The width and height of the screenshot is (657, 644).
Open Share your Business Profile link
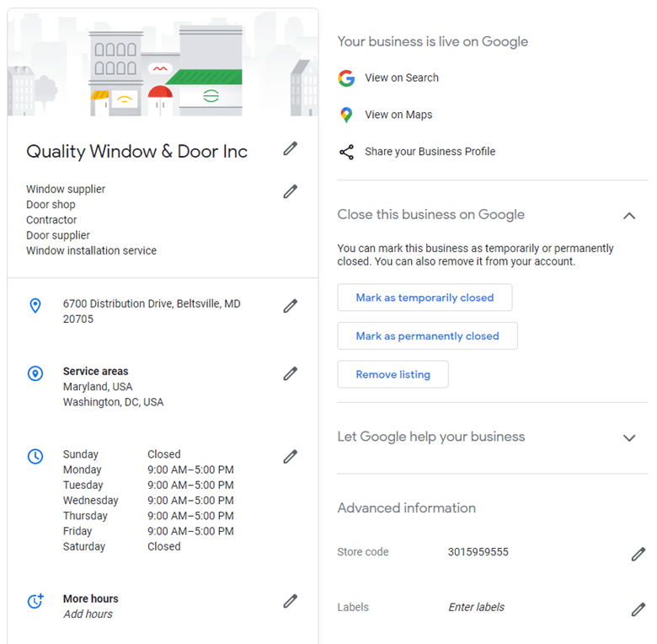tap(430, 152)
